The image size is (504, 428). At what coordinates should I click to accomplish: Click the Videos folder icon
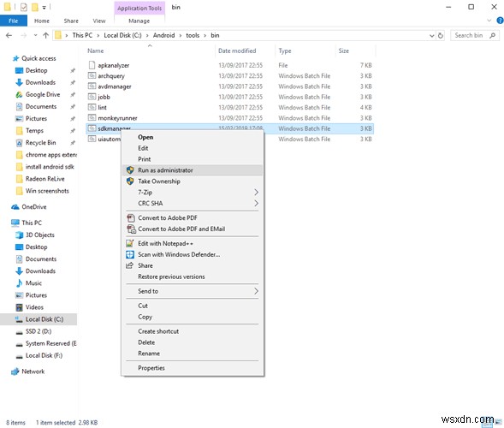point(20,307)
